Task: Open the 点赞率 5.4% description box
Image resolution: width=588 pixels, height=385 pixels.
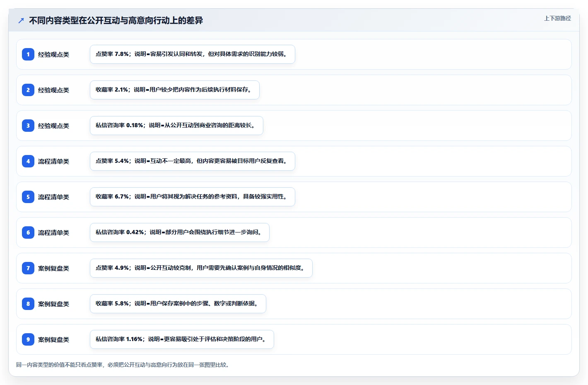Action: pyautogui.click(x=193, y=161)
